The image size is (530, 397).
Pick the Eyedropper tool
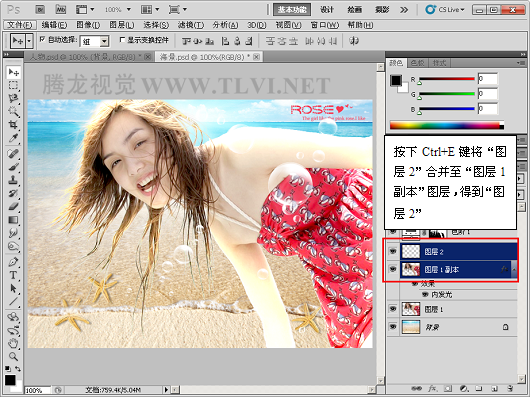13,138
